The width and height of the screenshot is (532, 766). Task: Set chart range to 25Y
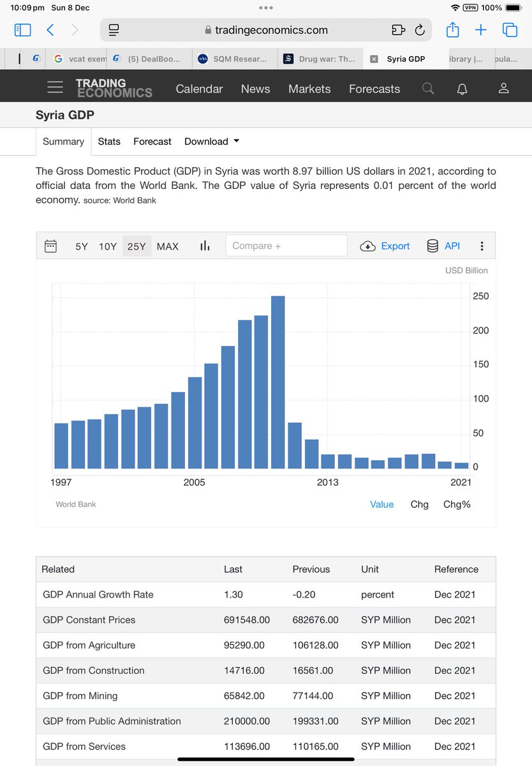pyautogui.click(x=137, y=246)
